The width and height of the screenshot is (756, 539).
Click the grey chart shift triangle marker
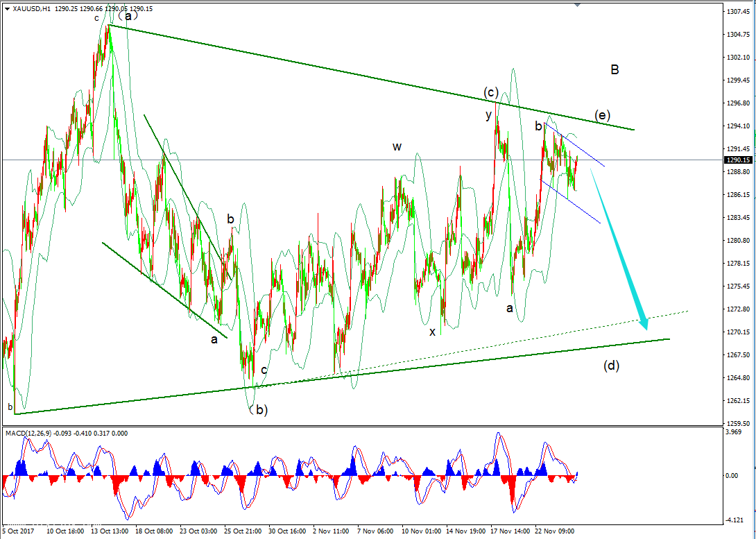[576, 5]
